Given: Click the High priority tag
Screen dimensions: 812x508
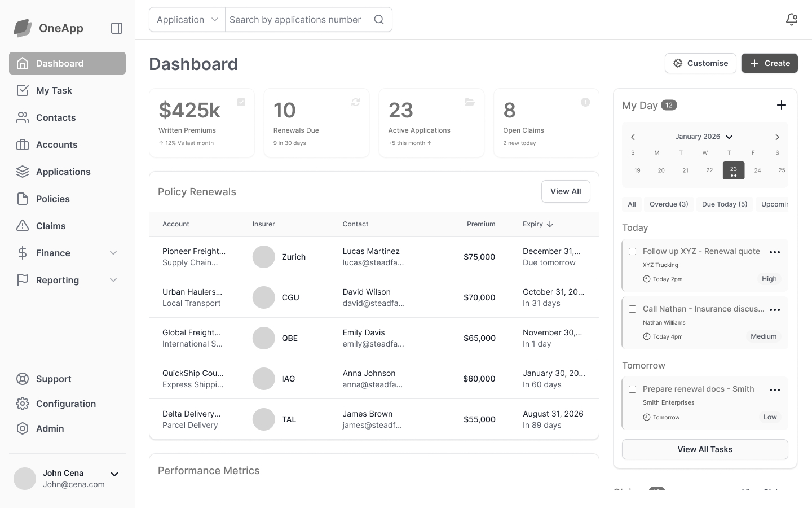Looking at the screenshot, I should [x=769, y=279].
